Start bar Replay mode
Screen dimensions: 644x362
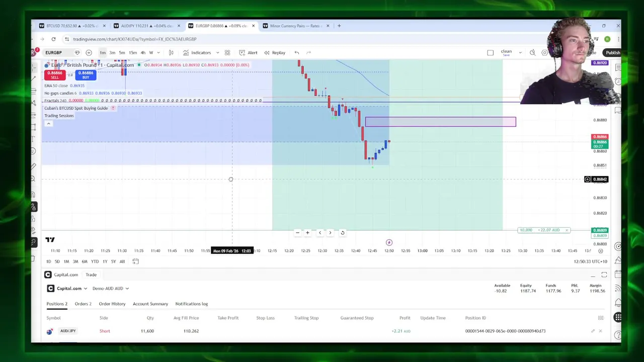[275, 52]
